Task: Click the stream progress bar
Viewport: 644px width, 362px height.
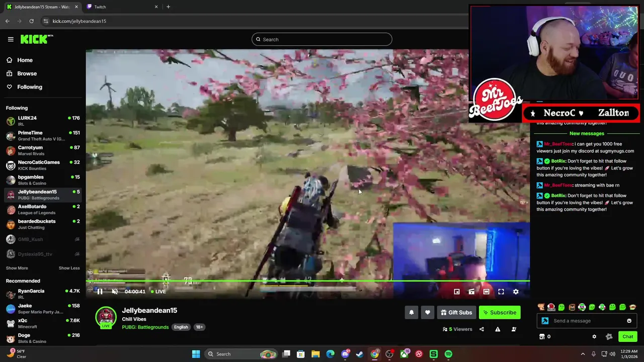Action: [307, 281]
